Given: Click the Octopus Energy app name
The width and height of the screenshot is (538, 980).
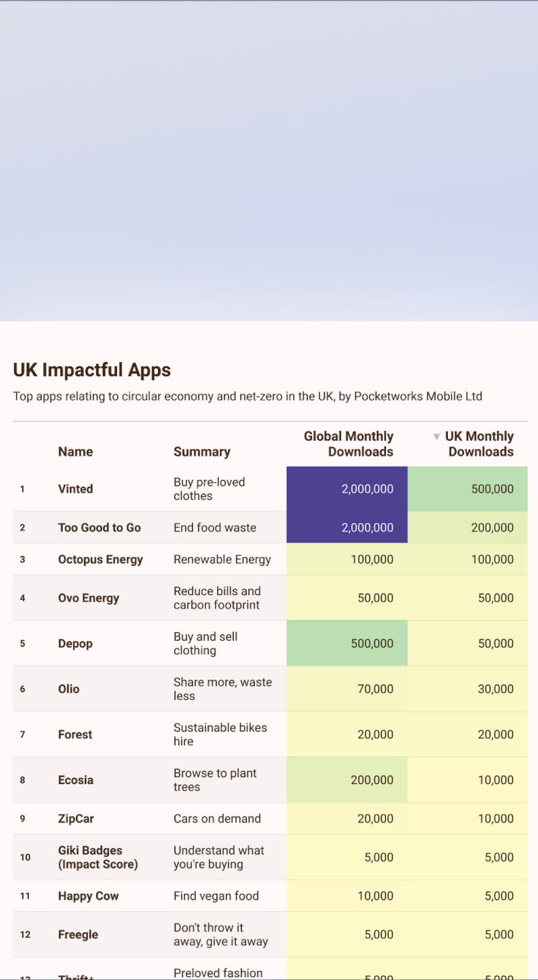Looking at the screenshot, I should (x=100, y=559).
